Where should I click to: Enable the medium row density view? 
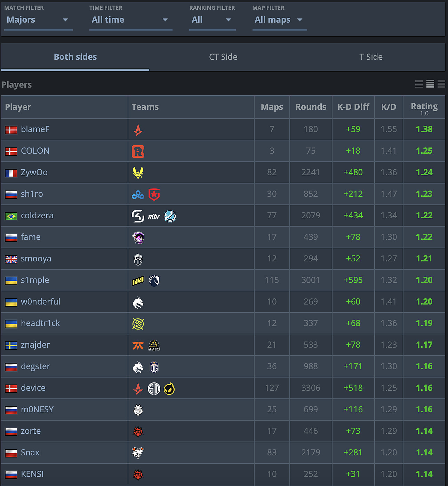tap(430, 84)
